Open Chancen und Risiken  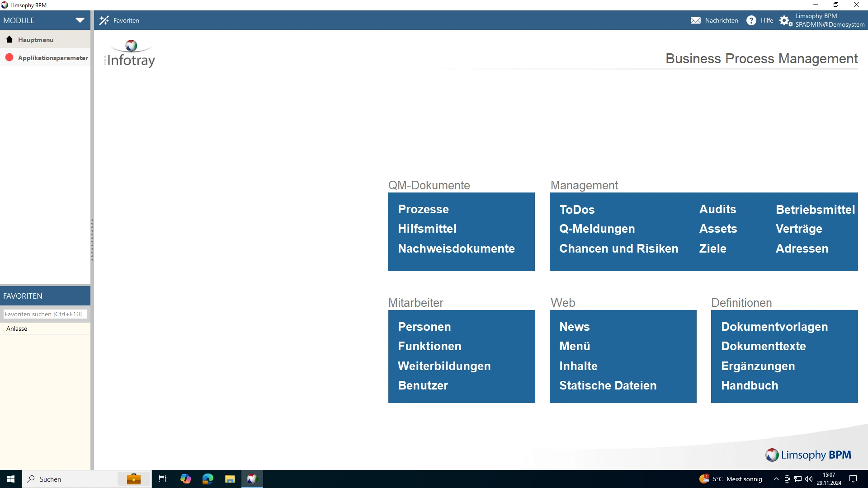618,249
